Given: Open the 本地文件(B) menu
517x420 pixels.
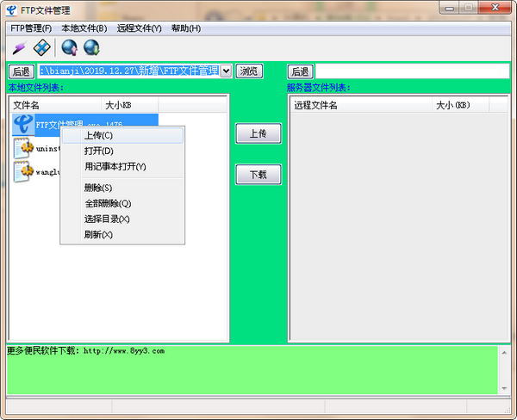Looking at the screenshot, I should [84, 28].
